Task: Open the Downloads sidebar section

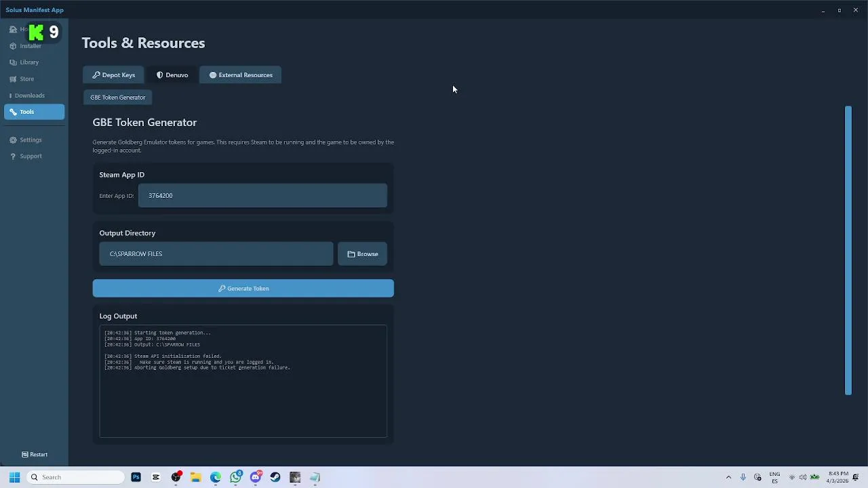Action: click(x=34, y=96)
